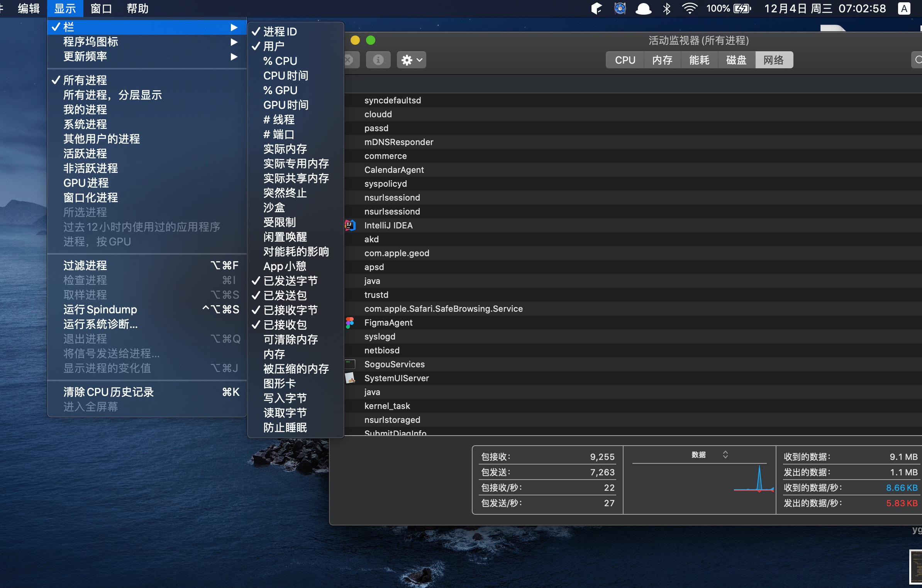Open the Wi-Fi status menu

(690, 8)
